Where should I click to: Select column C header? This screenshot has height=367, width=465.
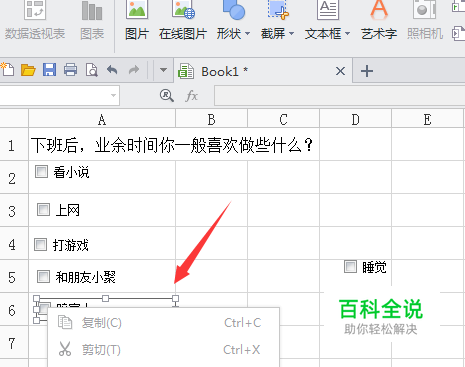click(x=283, y=119)
